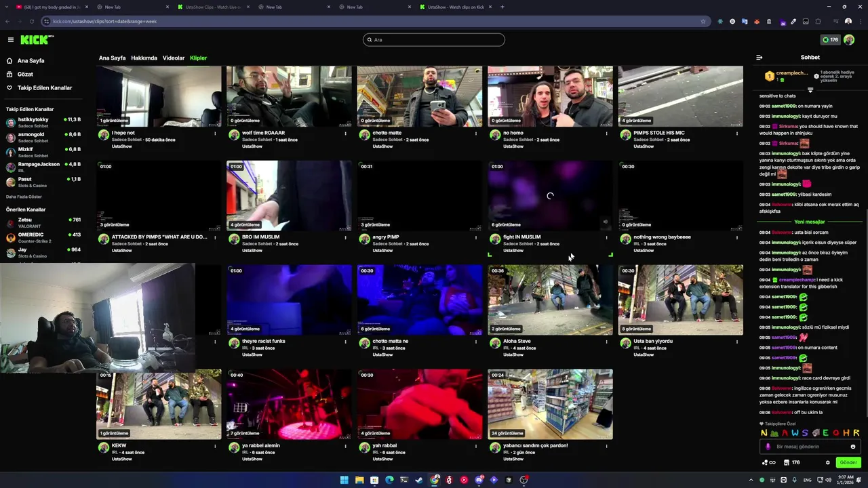Open the hamburger menu beside Kick logo
Viewport: 868px width, 488px height.
coord(10,40)
